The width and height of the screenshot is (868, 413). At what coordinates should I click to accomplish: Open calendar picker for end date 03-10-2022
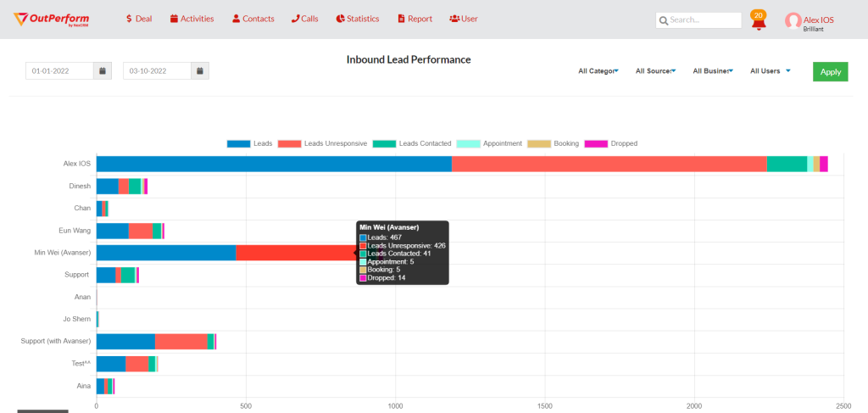200,71
